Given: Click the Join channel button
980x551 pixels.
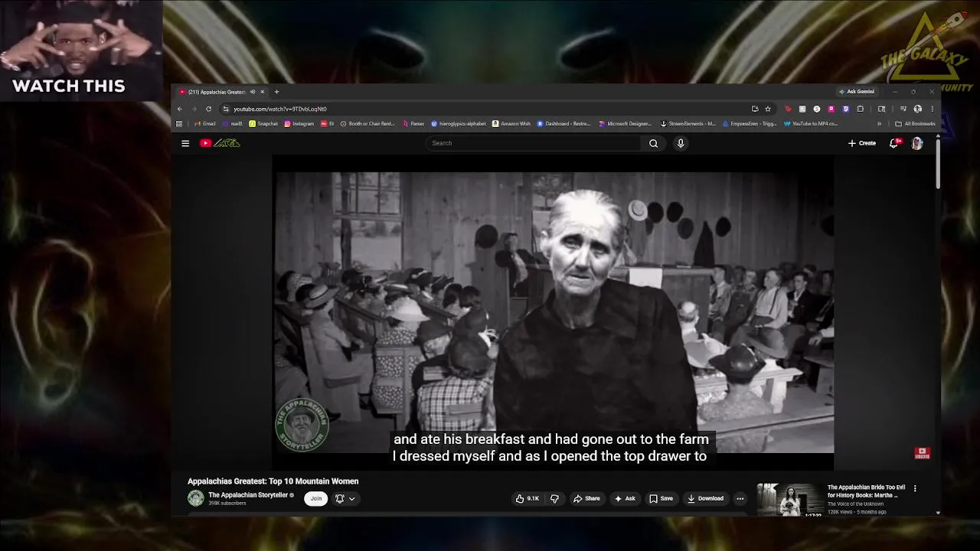Looking at the screenshot, I should point(315,498).
